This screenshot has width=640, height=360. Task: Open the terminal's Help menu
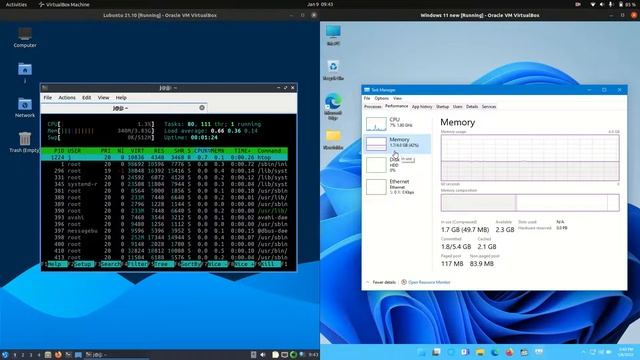point(121,98)
